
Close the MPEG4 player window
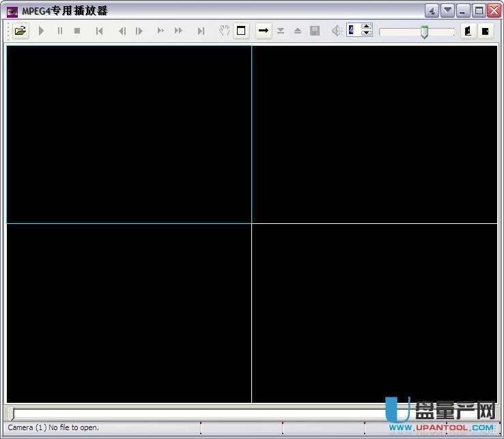coord(494,11)
